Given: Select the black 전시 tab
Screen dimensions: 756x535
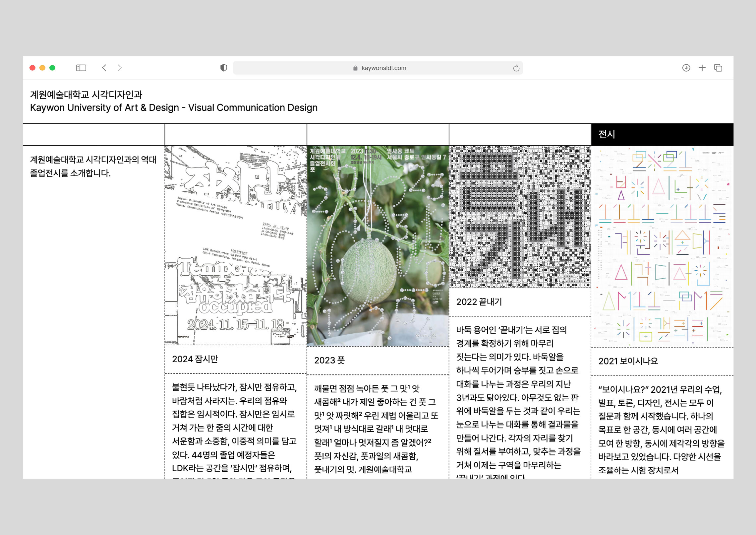Looking at the screenshot, I should tap(662, 135).
